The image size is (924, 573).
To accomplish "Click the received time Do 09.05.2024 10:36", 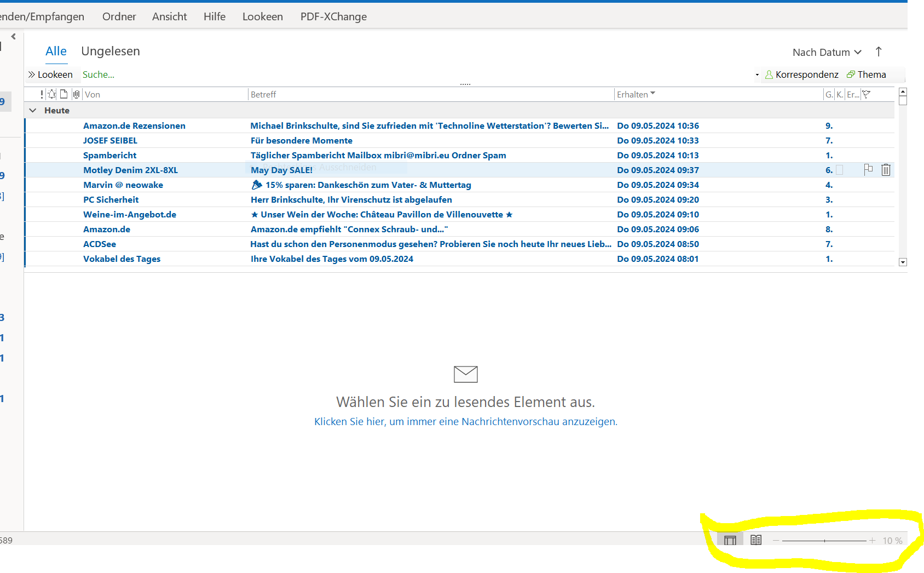I will [657, 125].
